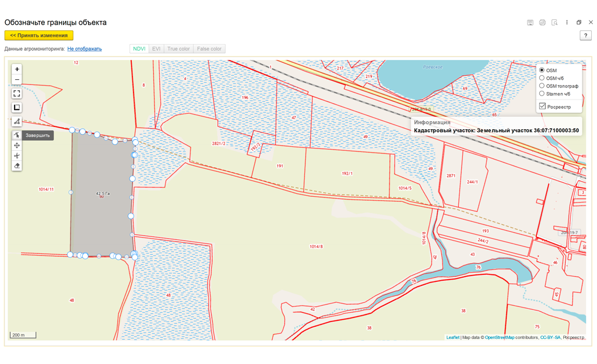Switch to Stamen ч/б base layer

pos(542,94)
